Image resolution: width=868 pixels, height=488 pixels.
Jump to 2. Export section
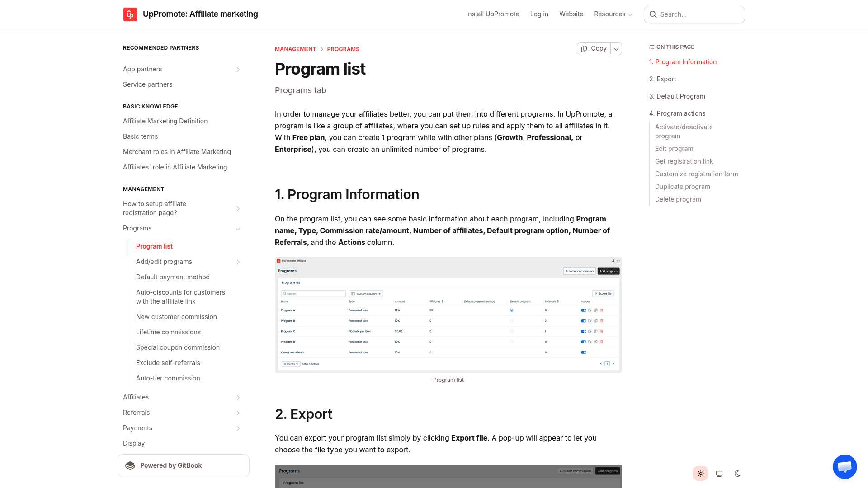(x=663, y=79)
